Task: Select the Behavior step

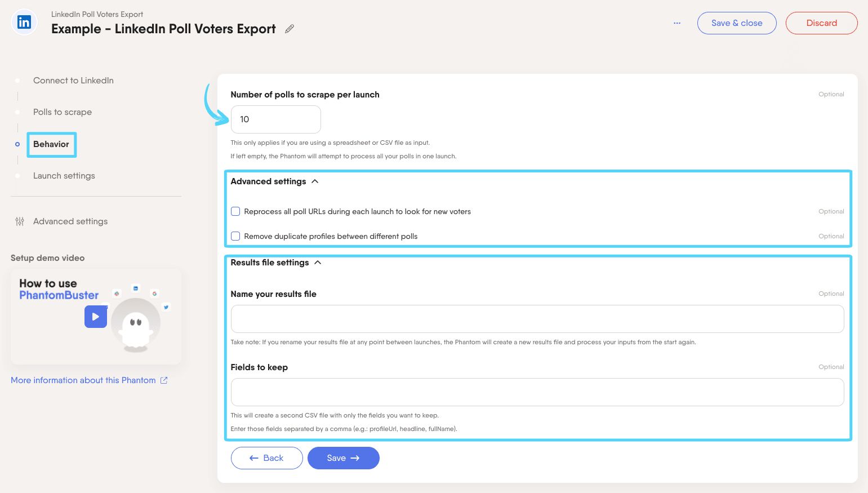Action: [51, 144]
